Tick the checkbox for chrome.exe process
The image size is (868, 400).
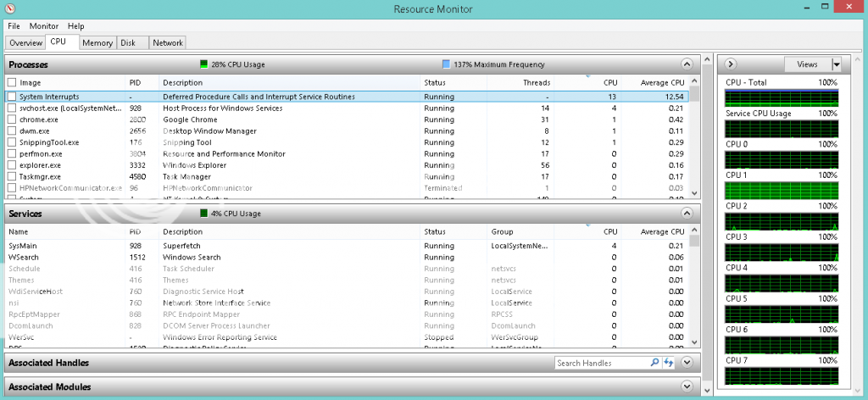(12, 119)
